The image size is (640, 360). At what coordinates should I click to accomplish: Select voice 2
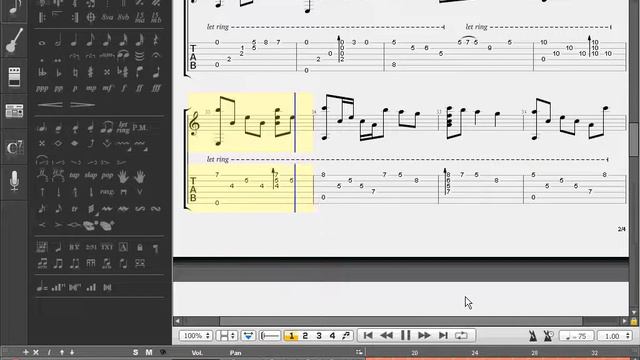(305, 336)
